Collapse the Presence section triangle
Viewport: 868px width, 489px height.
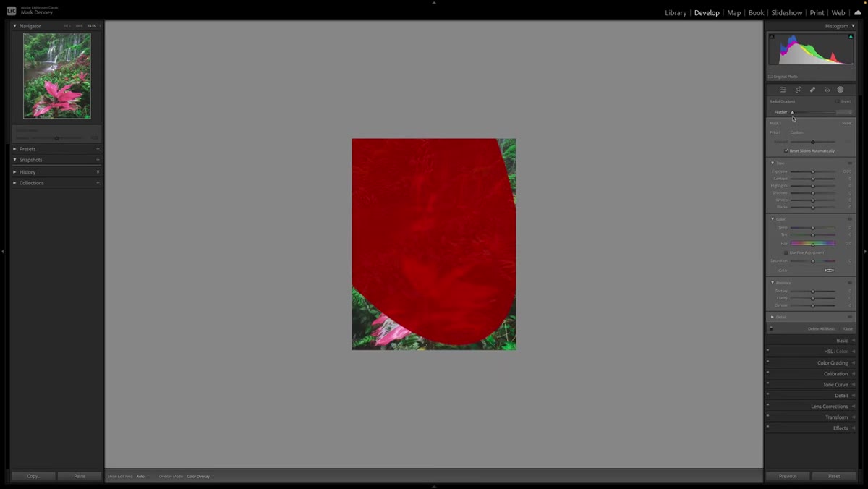[773, 283]
